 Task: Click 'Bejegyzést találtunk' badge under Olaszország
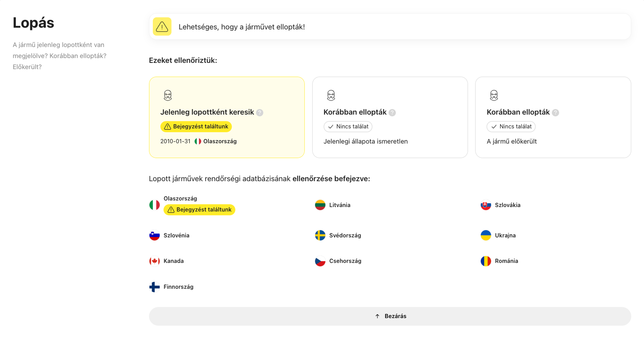click(199, 210)
